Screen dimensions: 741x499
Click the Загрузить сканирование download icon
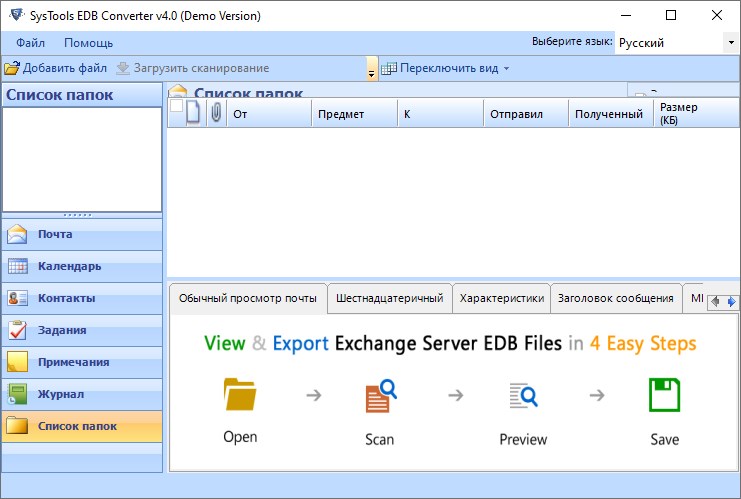tap(123, 68)
